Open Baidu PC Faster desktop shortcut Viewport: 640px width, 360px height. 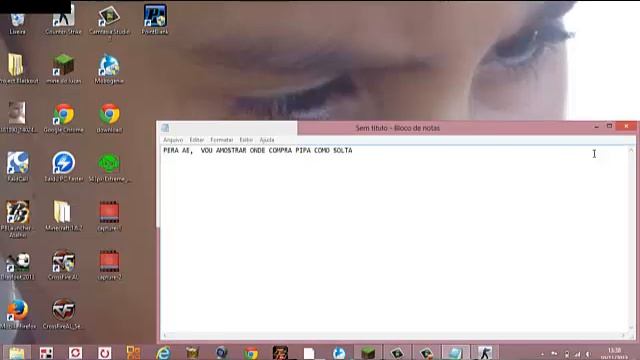(63, 167)
